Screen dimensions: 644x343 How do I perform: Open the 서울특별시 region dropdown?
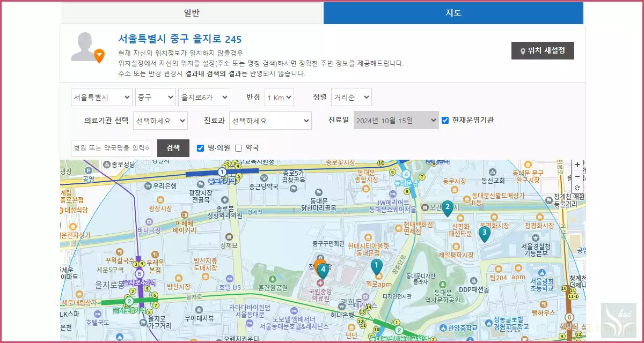pos(101,97)
